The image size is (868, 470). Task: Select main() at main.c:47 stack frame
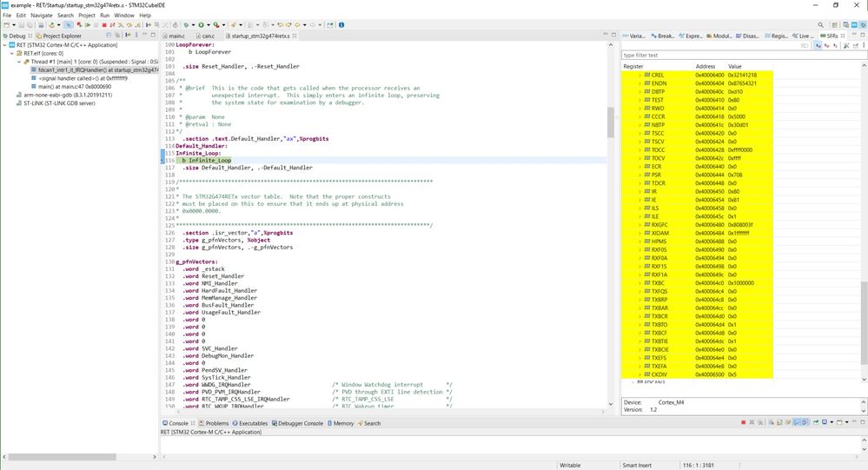click(x=71, y=86)
